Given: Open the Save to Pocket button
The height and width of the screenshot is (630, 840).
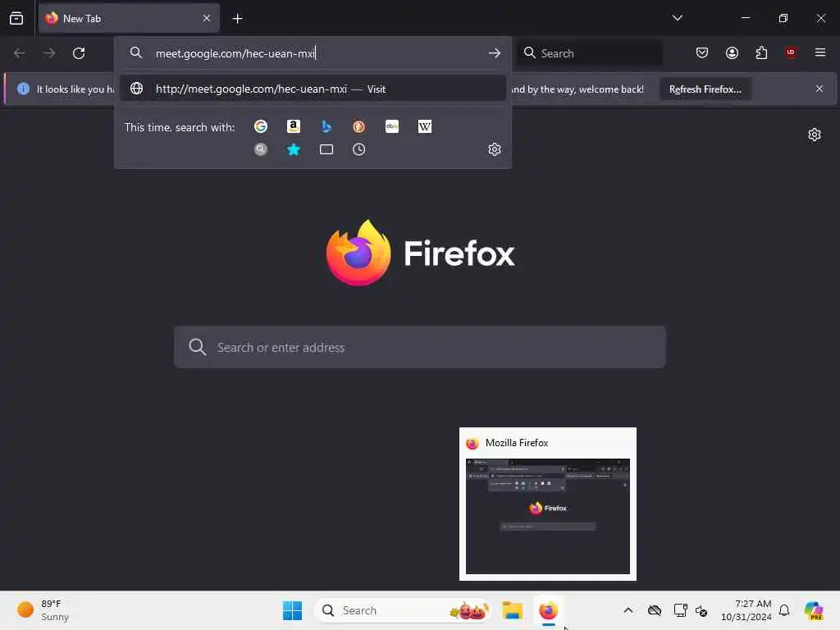Looking at the screenshot, I should click(702, 52).
